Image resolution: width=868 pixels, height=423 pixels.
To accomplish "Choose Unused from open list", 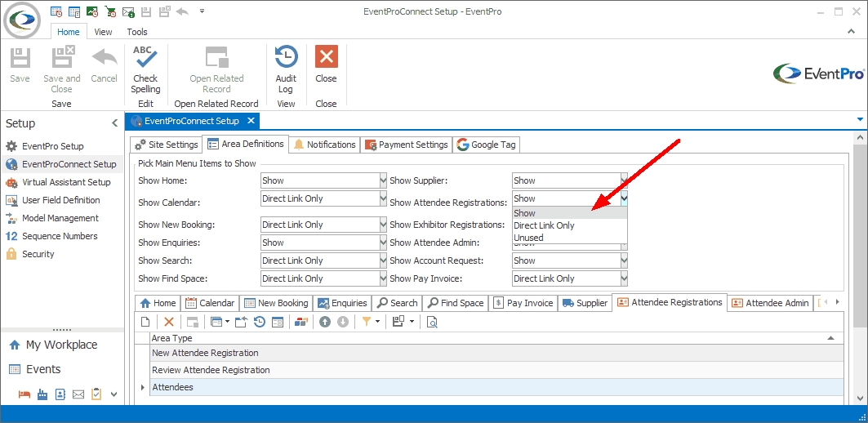I will coord(570,238).
